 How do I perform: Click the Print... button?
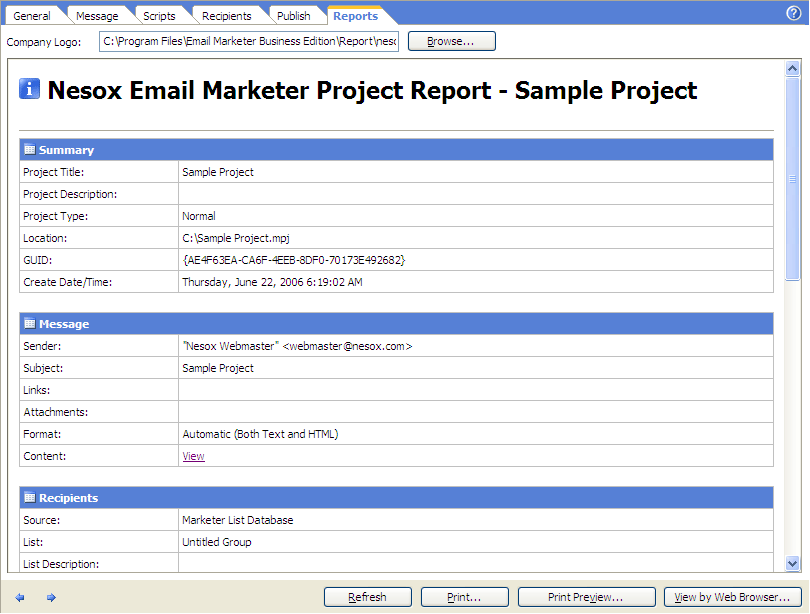[464, 597]
